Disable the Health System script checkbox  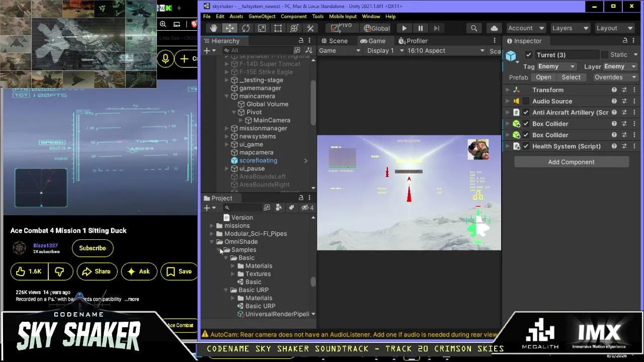526,146
